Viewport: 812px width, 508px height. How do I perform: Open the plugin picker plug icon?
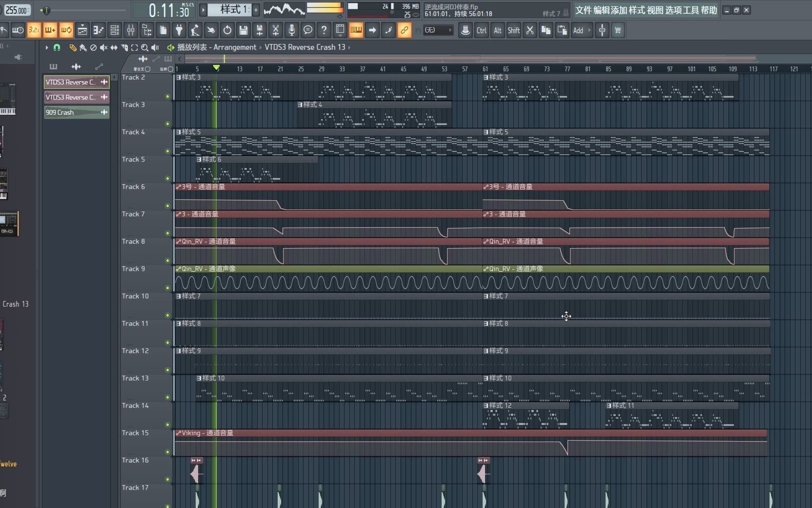click(179, 30)
